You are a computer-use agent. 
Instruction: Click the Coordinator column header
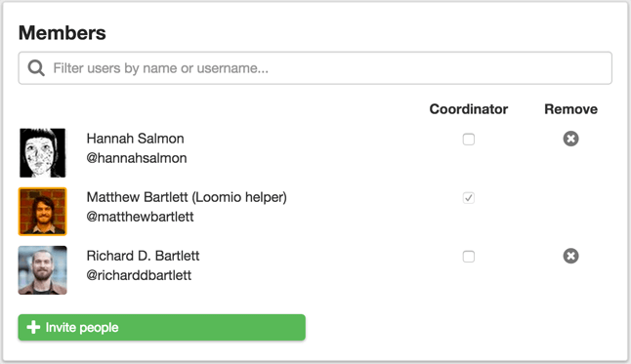[469, 109]
